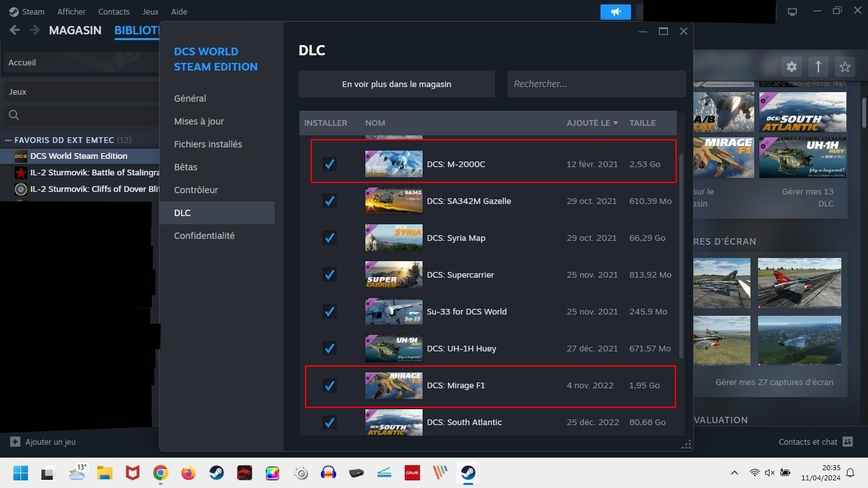Open Audacity headphones icon in taskbar

[x=328, y=473]
